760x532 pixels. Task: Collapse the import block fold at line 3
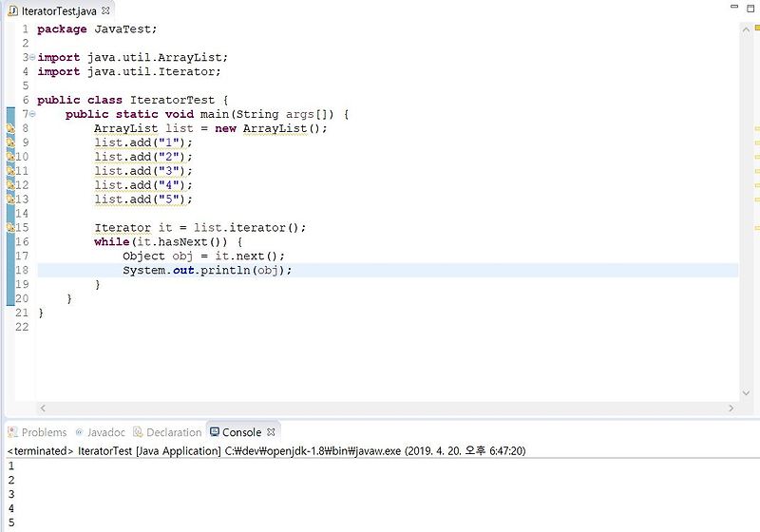point(32,57)
